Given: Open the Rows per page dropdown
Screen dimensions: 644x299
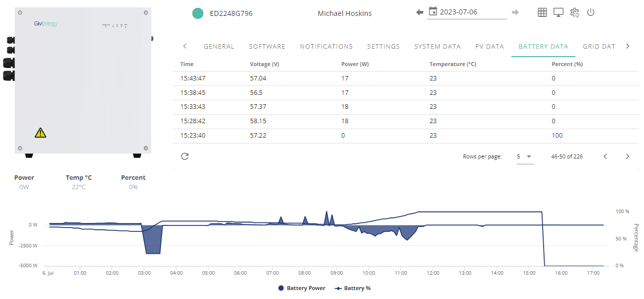Looking at the screenshot, I should click(x=524, y=156).
